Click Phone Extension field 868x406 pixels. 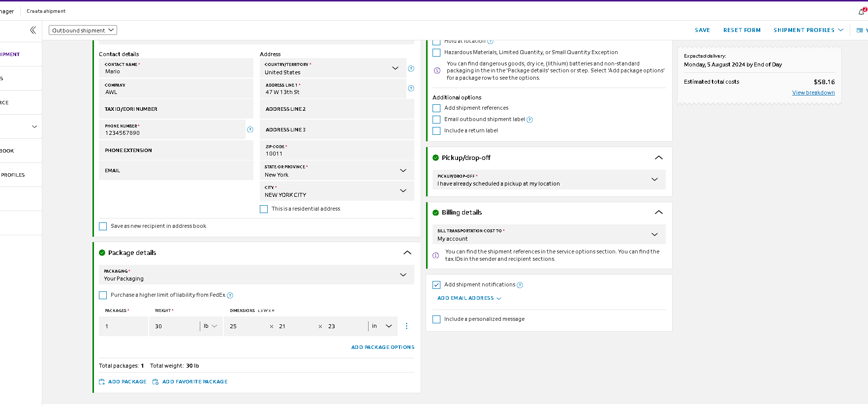pos(176,150)
